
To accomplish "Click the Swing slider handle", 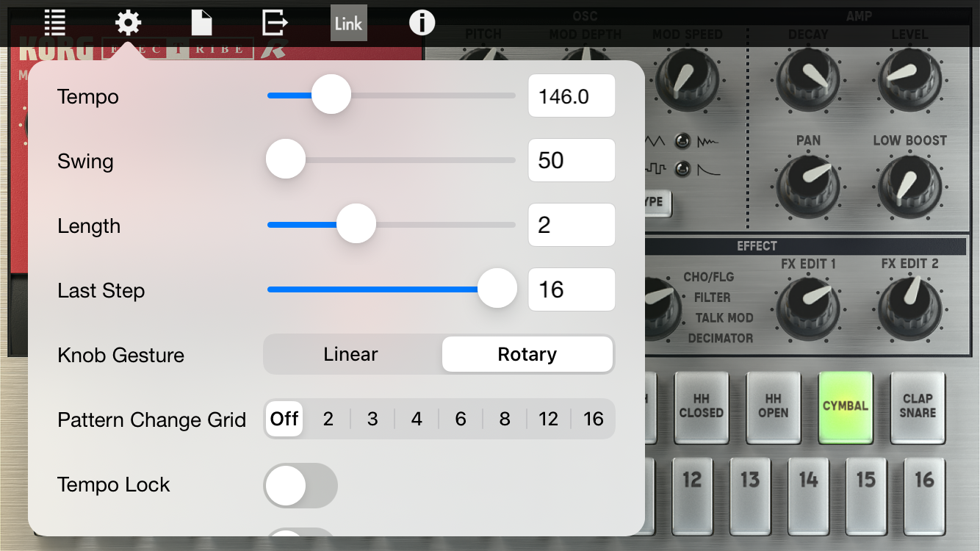I will [286, 159].
